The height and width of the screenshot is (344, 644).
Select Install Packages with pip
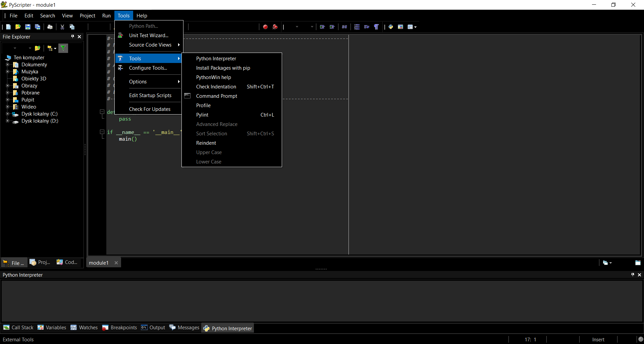[x=223, y=68]
